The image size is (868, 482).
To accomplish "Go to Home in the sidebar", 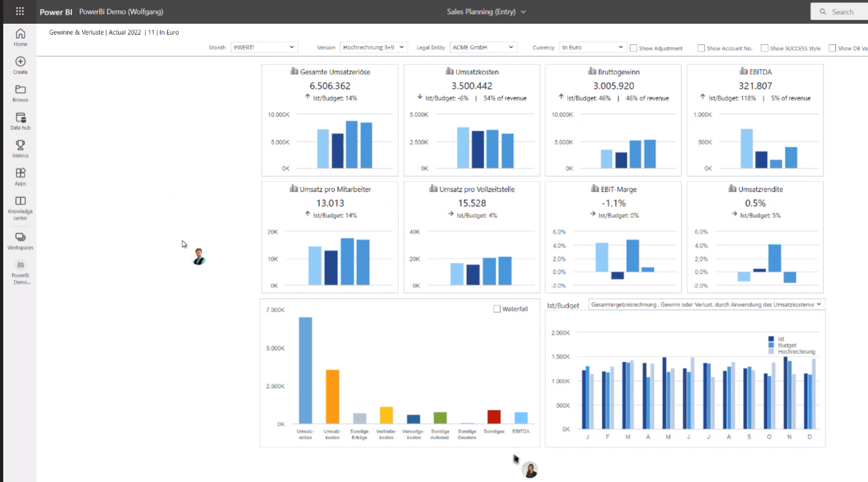I will [x=21, y=35].
